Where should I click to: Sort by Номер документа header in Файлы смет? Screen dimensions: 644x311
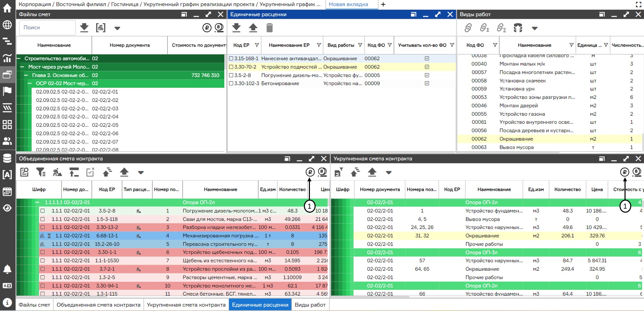pyautogui.click(x=130, y=45)
